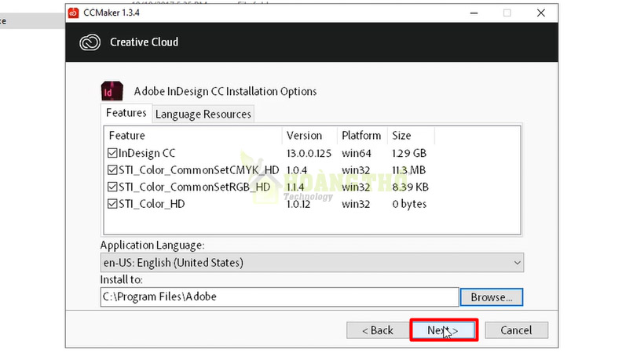The height and width of the screenshot is (353, 644).
Task: Click the 0 bytes size value
Action: coord(409,204)
